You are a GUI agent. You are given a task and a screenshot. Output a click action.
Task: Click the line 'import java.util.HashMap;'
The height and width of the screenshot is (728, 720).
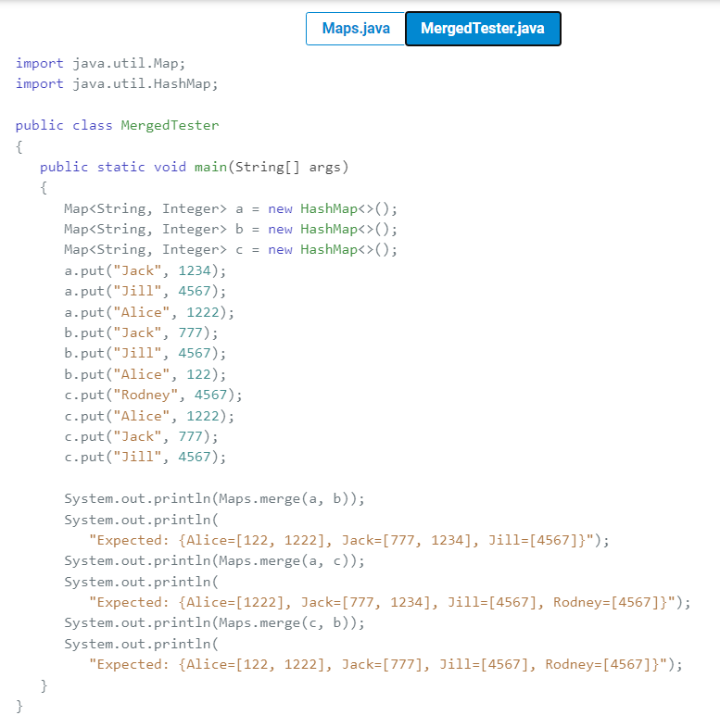(x=117, y=83)
